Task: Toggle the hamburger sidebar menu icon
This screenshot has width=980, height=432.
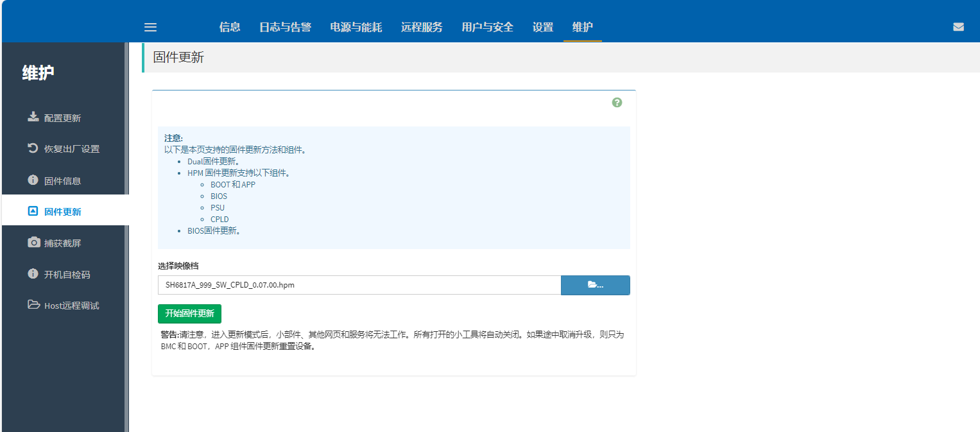Action: pyautogui.click(x=150, y=27)
